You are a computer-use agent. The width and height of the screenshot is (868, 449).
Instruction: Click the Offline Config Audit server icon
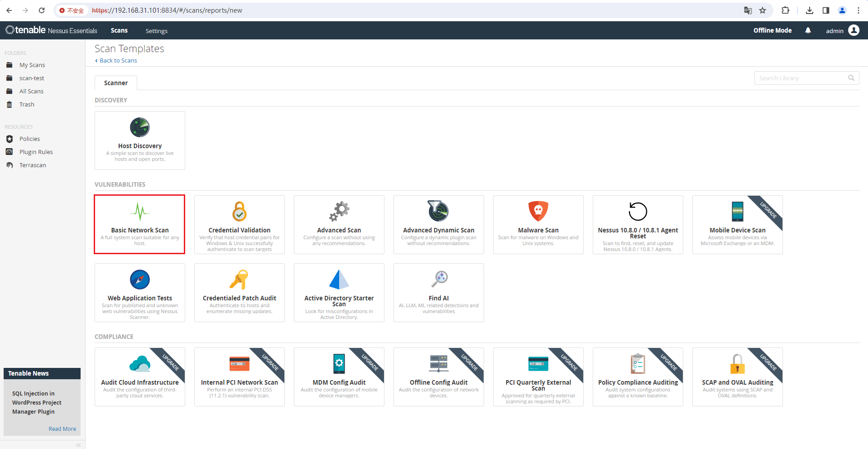[x=439, y=364]
